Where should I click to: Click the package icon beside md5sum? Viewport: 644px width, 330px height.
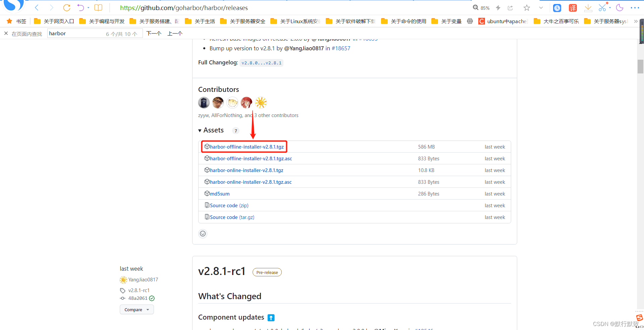pos(207,194)
